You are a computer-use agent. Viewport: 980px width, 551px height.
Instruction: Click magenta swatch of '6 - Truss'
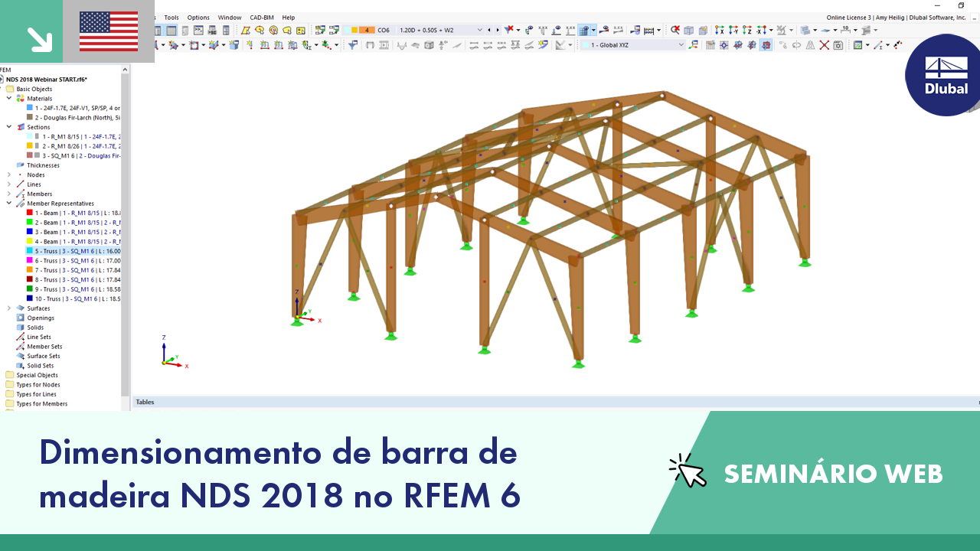29,261
